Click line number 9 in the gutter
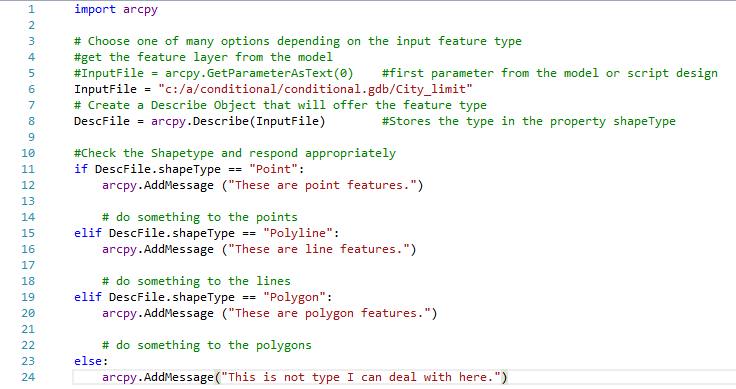 pyautogui.click(x=31, y=137)
